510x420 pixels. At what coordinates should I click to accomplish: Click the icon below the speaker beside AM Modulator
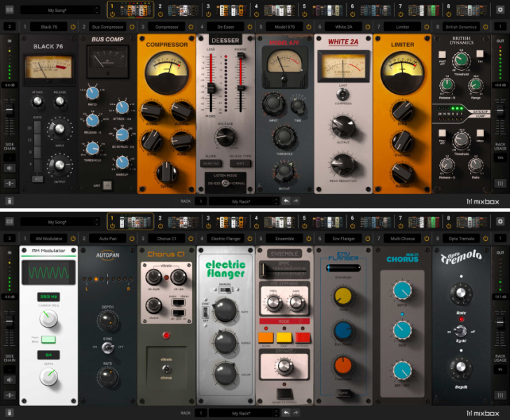[9, 395]
